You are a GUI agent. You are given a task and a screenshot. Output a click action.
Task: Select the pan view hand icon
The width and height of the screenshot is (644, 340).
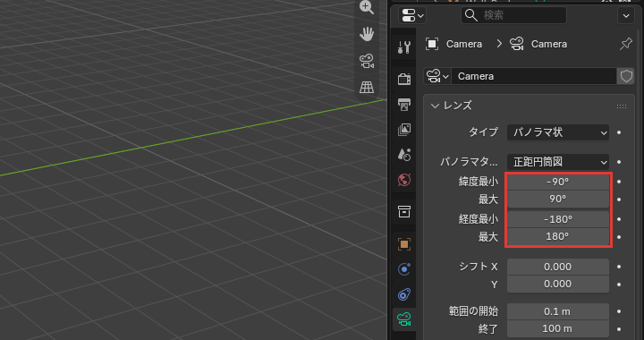pos(367,34)
